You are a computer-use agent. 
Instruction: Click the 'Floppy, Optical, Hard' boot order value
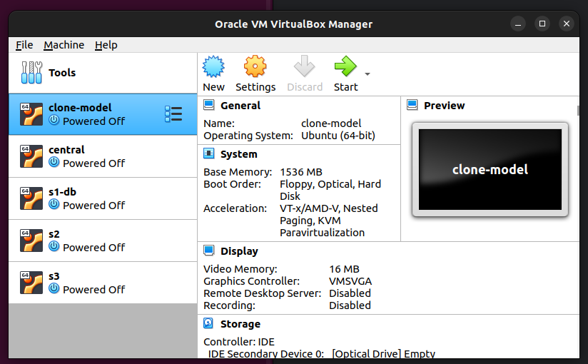pos(330,184)
